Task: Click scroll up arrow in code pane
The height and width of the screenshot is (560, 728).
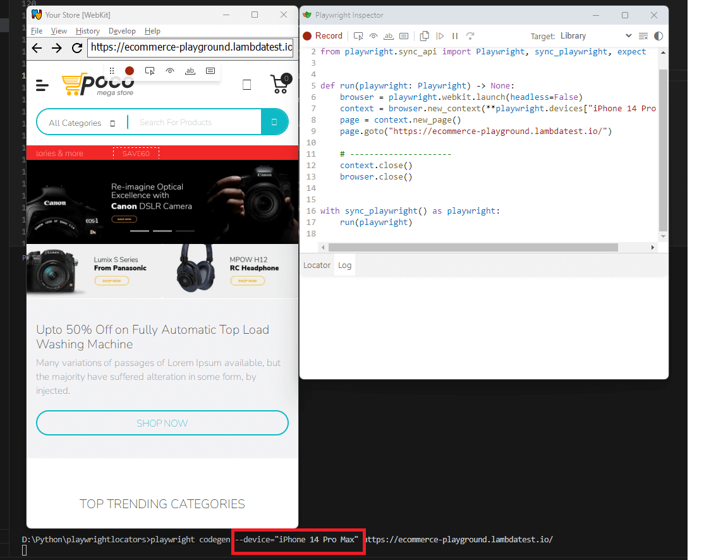Action: (x=663, y=52)
